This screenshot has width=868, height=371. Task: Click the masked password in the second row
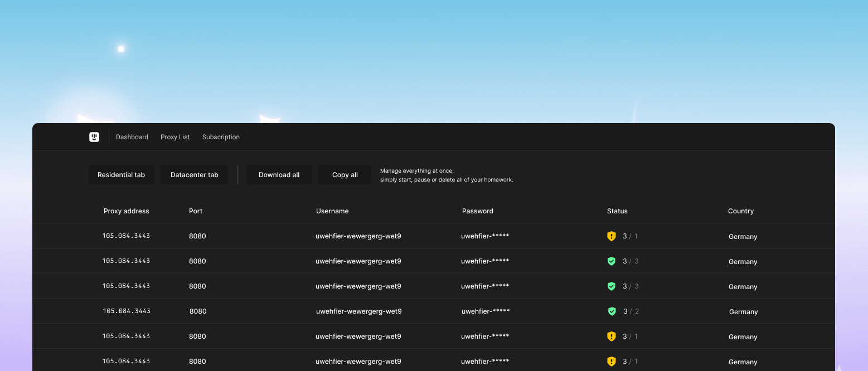tap(485, 261)
